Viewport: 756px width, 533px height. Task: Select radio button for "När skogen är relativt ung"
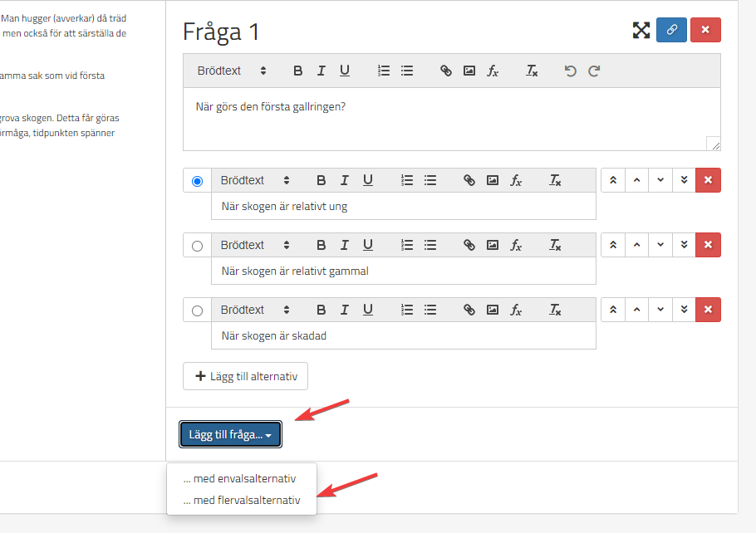197,181
